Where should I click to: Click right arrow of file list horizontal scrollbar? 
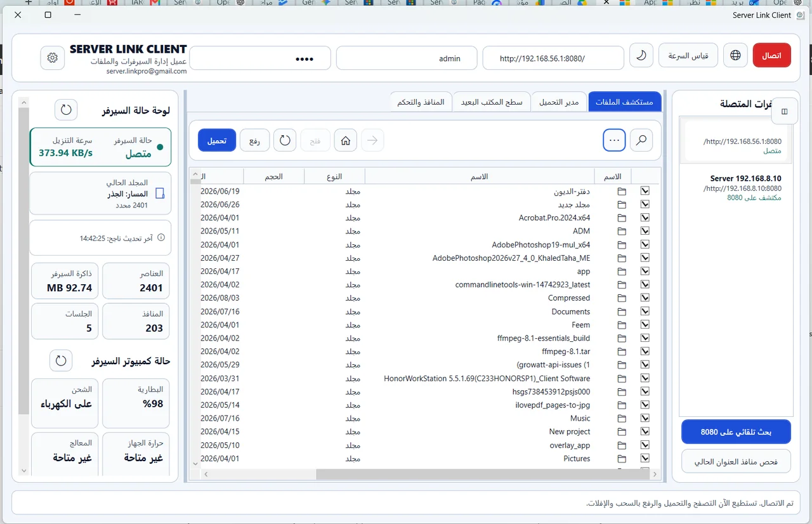(656, 474)
